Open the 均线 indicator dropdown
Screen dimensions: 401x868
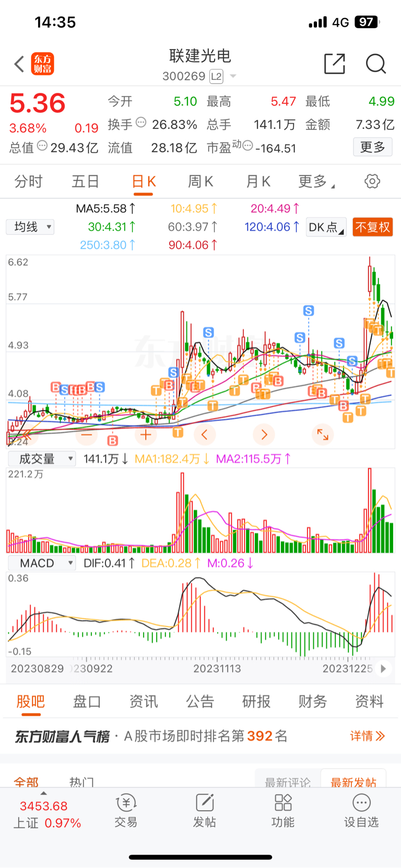tap(30, 227)
